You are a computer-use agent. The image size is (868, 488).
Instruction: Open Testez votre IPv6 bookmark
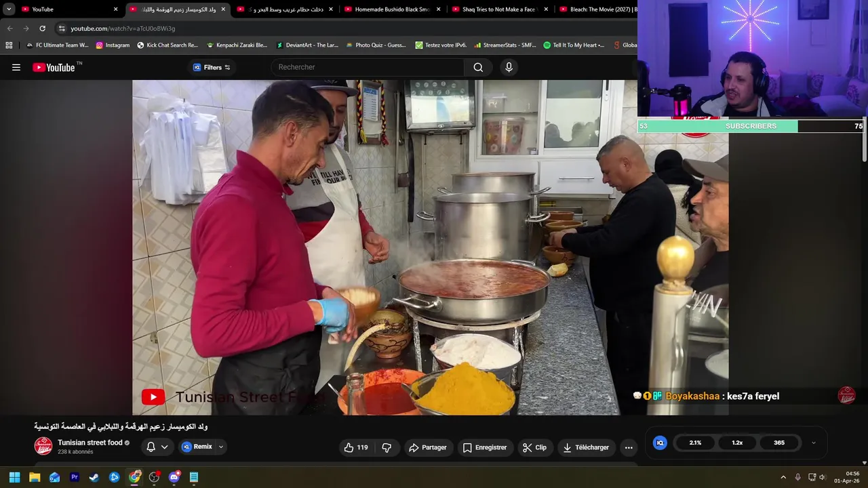(x=441, y=45)
